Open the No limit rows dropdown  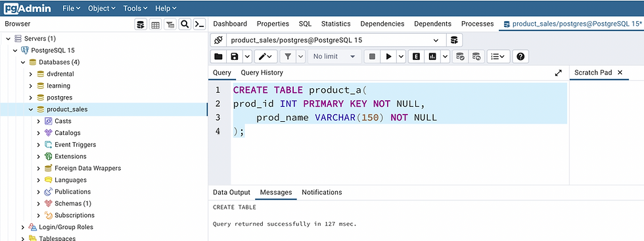tap(334, 57)
